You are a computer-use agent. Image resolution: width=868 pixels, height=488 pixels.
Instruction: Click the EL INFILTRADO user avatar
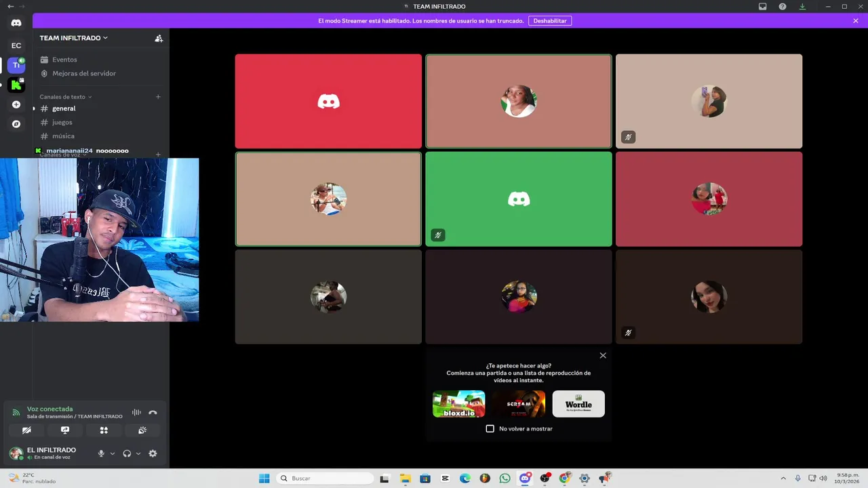click(16, 453)
